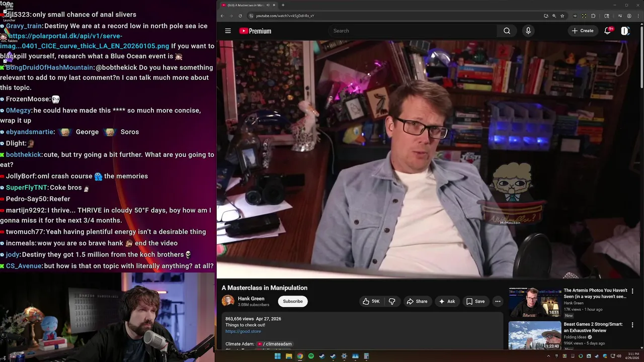The image size is (644, 362).
Task: Open a new browser tab
Action: (x=283, y=5)
